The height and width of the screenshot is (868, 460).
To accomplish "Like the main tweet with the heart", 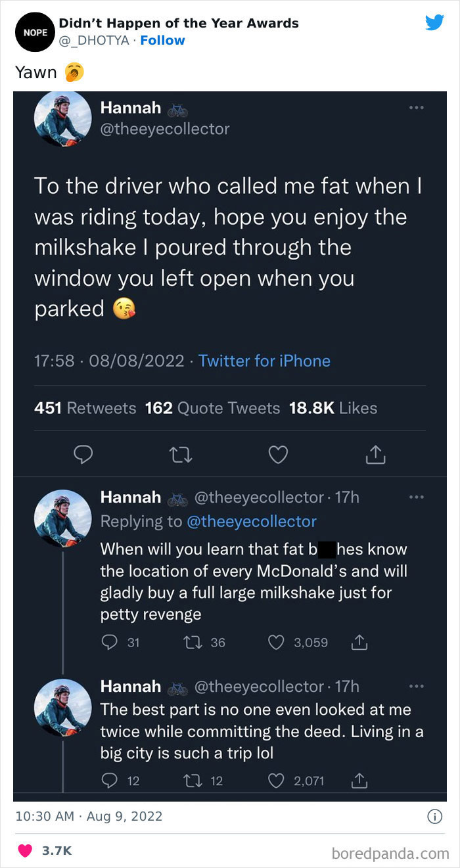I will click(278, 454).
